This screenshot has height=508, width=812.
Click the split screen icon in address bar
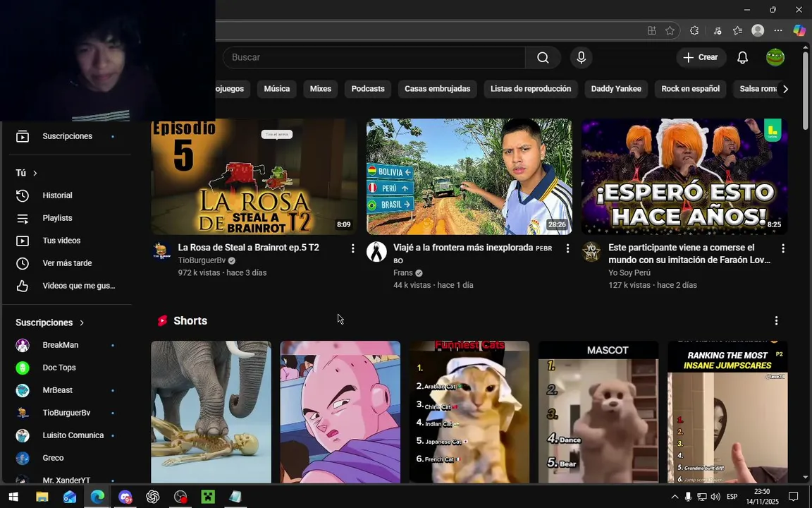[652, 30]
